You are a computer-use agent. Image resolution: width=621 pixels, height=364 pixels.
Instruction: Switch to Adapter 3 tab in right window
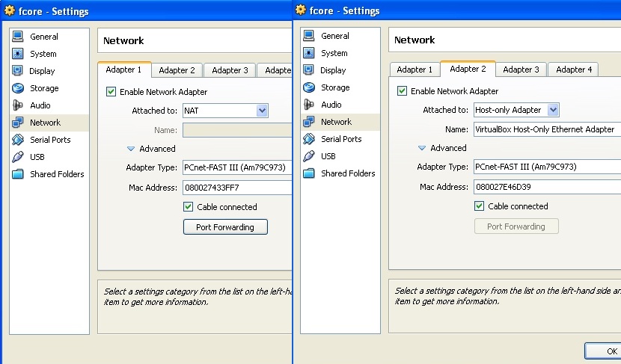[x=521, y=70]
